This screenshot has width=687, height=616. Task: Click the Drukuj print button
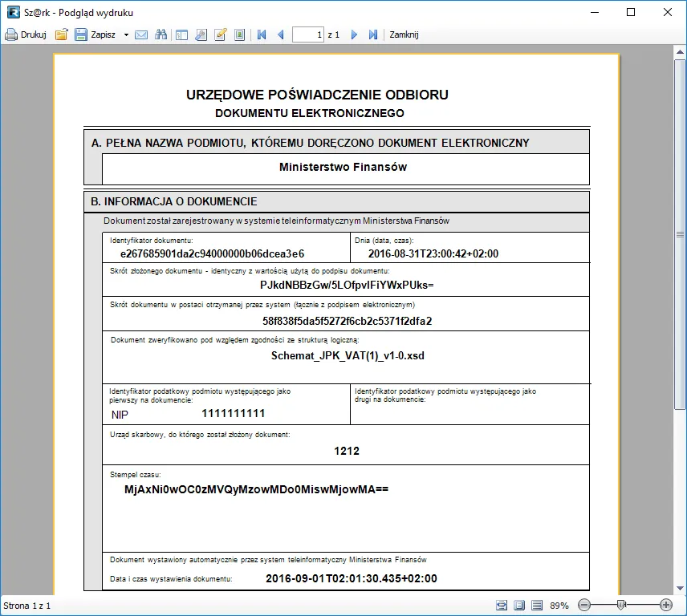click(x=26, y=34)
